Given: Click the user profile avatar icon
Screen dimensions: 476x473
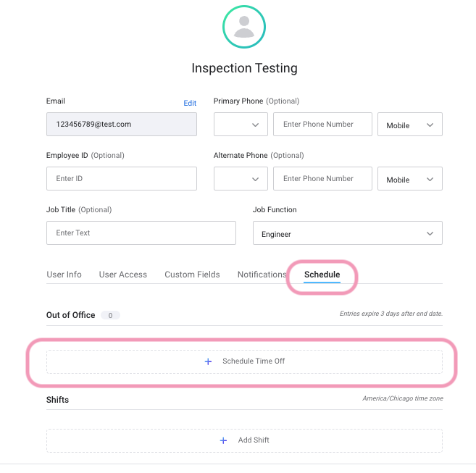Looking at the screenshot, I should (x=244, y=27).
